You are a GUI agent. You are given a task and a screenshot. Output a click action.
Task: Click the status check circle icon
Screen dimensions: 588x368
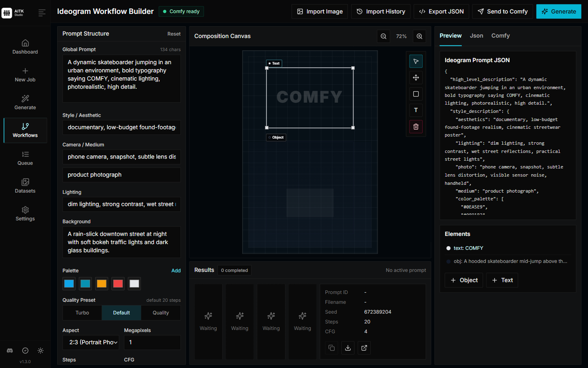click(25, 350)
